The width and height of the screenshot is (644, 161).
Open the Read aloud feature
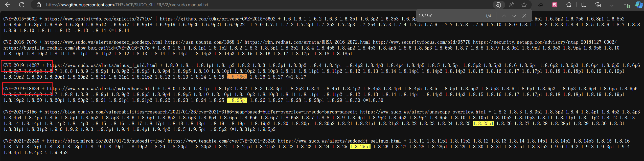[x=512, y=5]
